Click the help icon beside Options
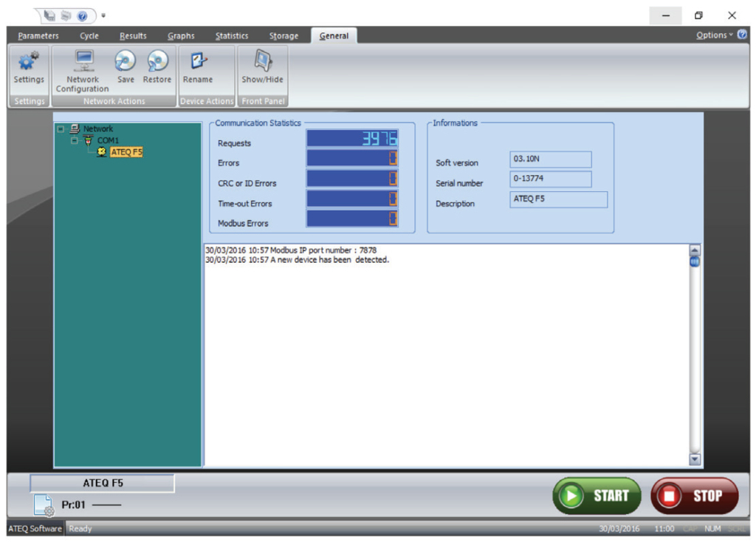This screenshot has width=756, height=542. coord(742,35)
